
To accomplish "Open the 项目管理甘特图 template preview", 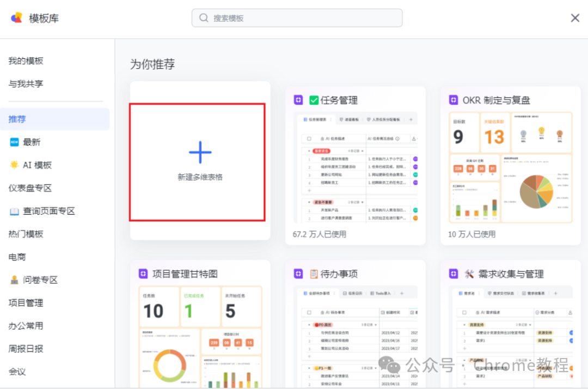I will click(x=200, y=337).
